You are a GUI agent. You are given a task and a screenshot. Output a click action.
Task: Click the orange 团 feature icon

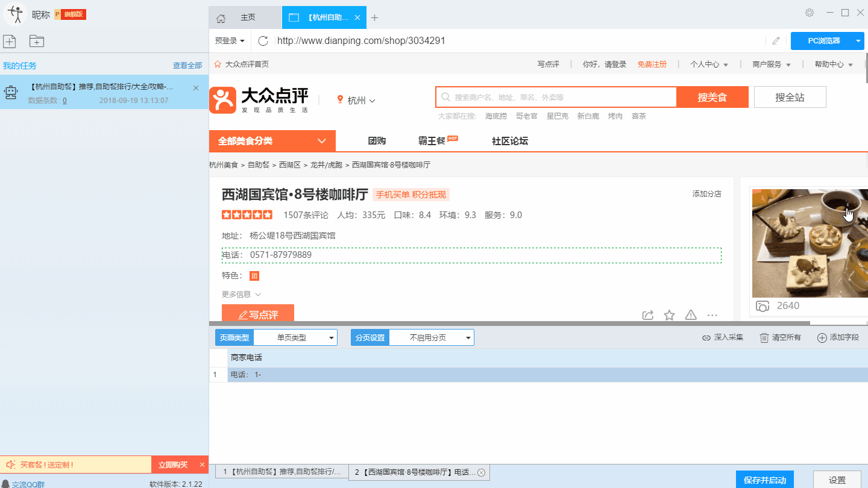pyautogui.click(x=254, y=276)
